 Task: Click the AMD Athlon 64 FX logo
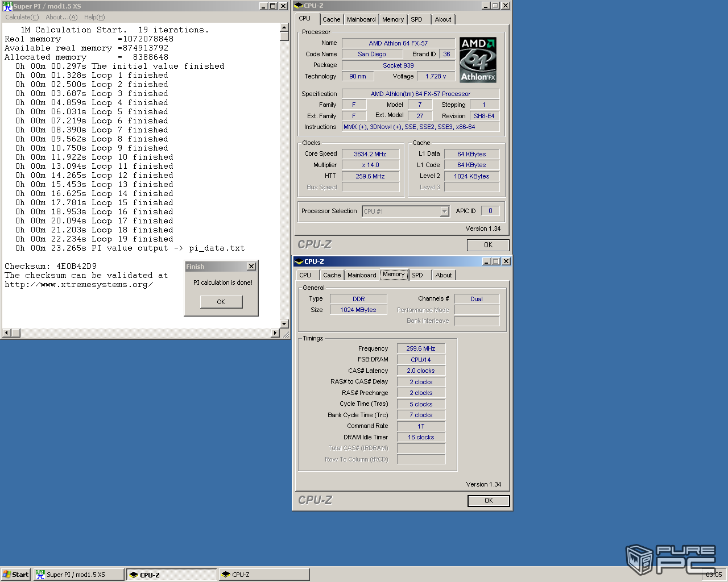[478, 60]
